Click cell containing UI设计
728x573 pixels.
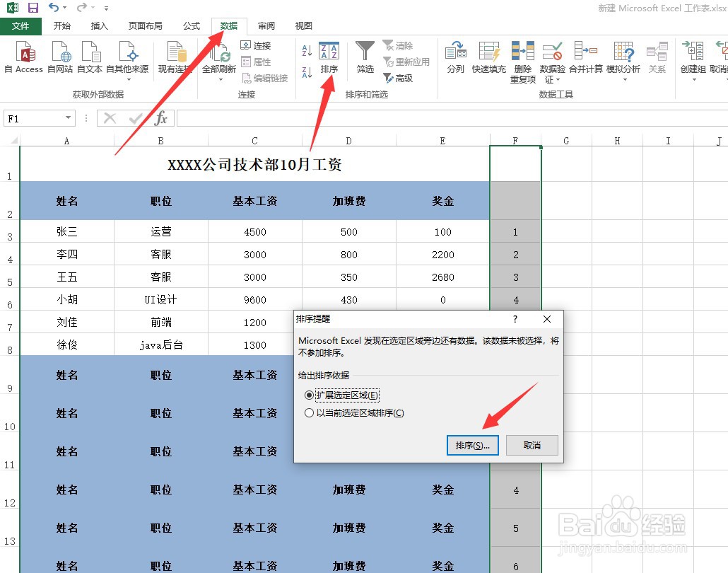(161, 299)
